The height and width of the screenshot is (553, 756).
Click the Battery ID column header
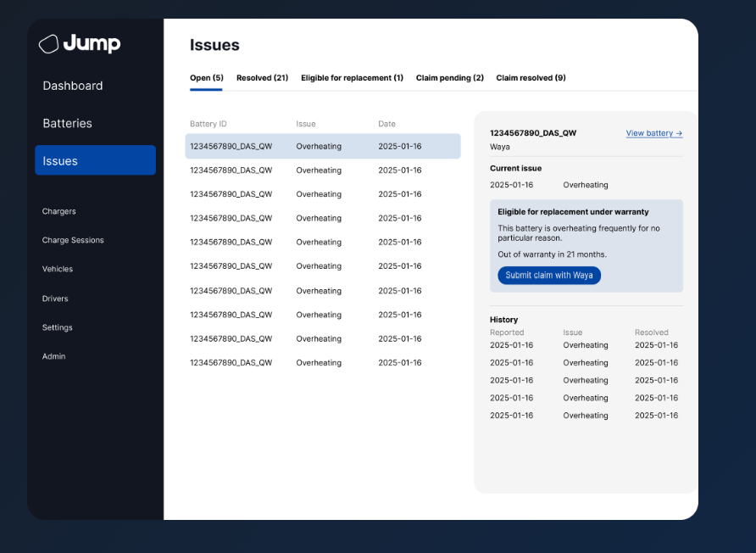point(208,124)
